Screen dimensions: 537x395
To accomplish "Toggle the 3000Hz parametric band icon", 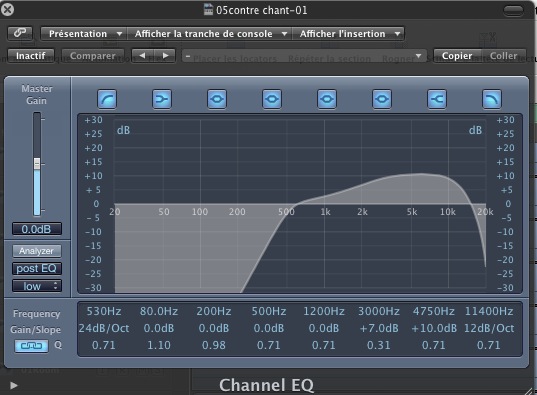I will (x=382, y=99).
